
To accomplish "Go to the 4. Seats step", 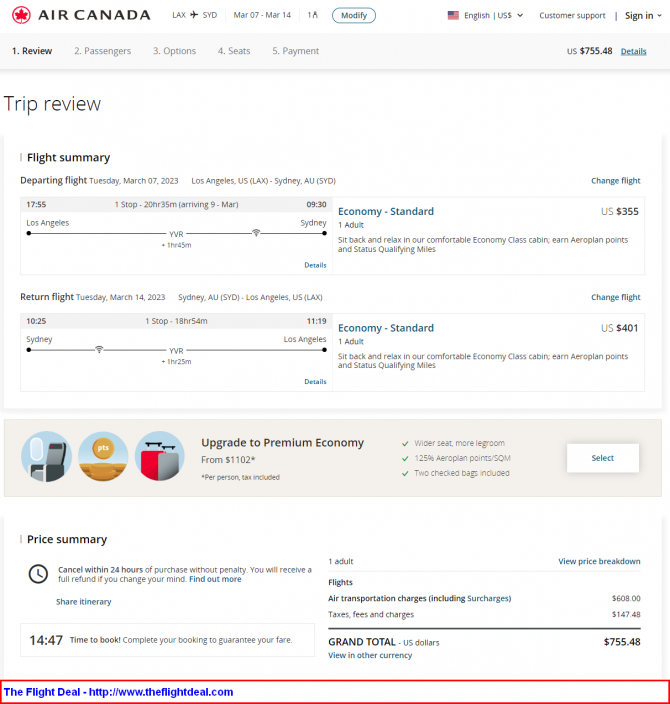I will pyautogui.click(x=234, y=51).
